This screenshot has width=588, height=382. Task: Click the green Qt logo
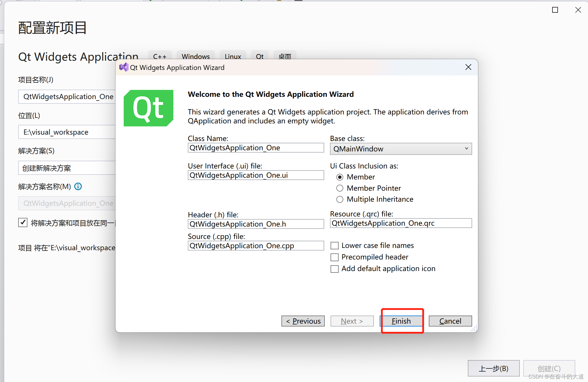point(148,108)
